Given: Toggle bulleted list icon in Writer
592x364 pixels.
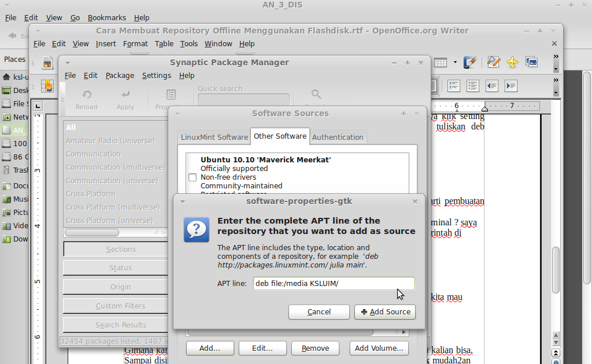Looking at the screenshot, I should click(x=473, y=86).
